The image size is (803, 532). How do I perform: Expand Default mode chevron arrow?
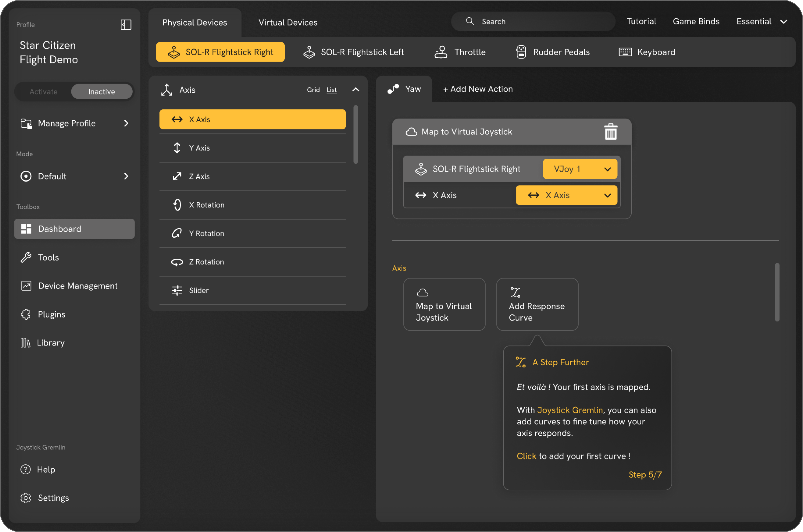[x=126, y=176]
